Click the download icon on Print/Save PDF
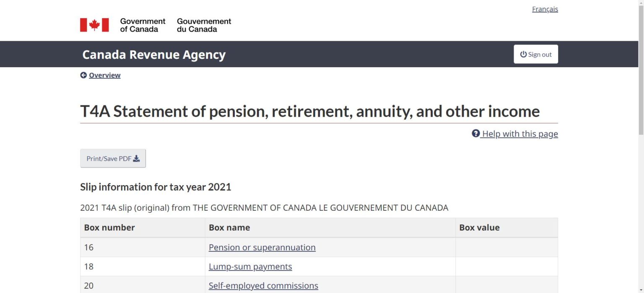The image size is (644, 293). coord(136,158)
